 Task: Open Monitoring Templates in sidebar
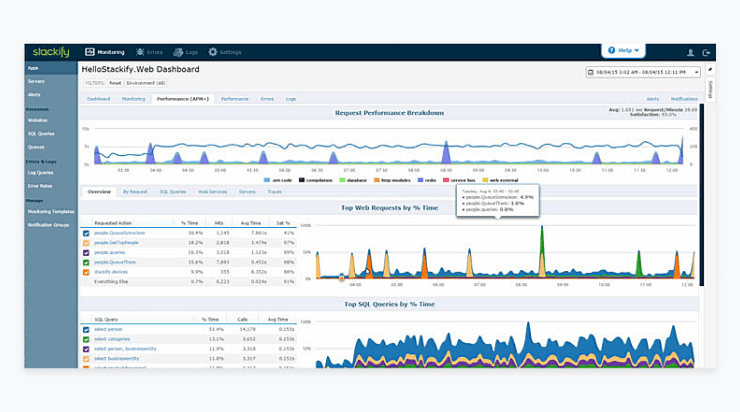(x=51, y=211)
